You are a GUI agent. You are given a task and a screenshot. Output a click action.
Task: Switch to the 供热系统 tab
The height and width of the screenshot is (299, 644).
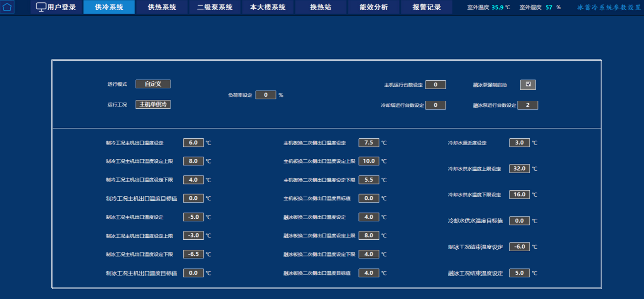(x=162, y=7)
